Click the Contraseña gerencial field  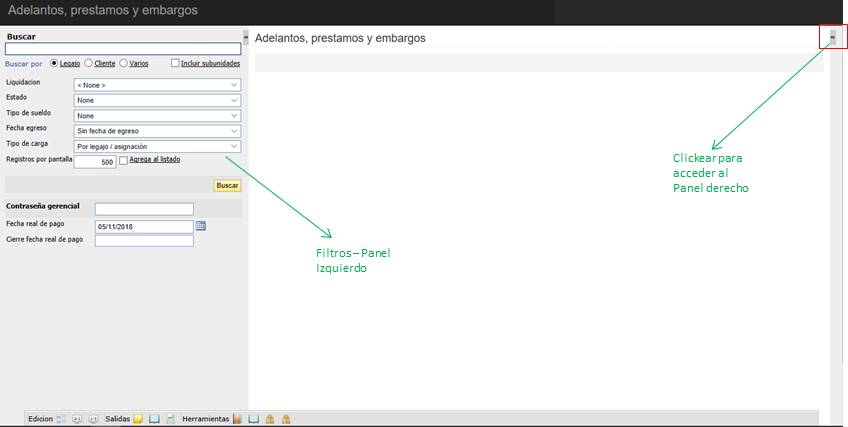(144, 209)
